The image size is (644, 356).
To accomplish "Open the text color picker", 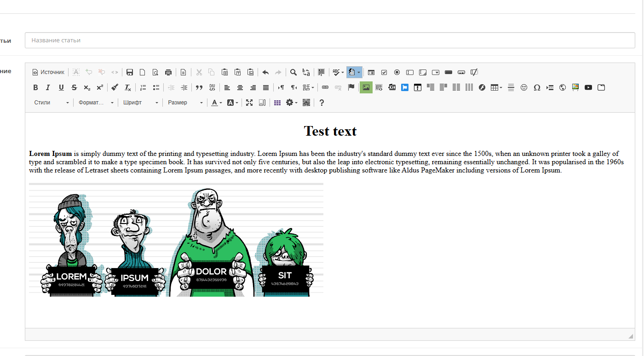I will (216, 103).
